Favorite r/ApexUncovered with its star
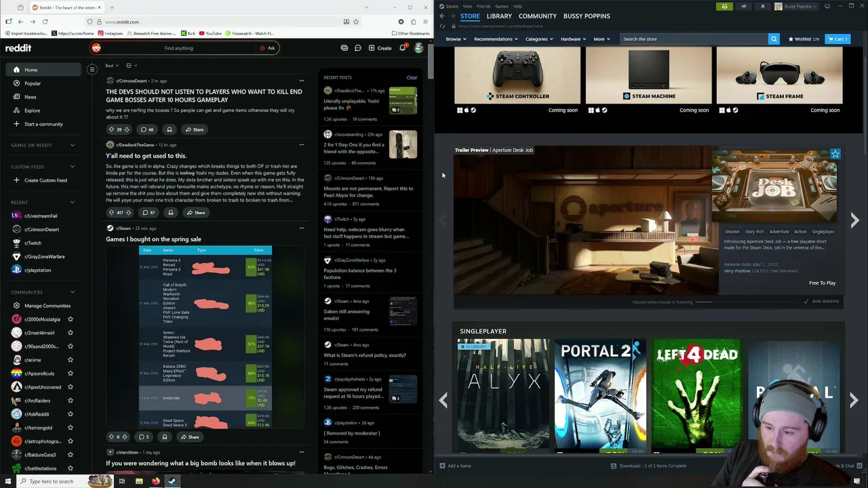 70,387
